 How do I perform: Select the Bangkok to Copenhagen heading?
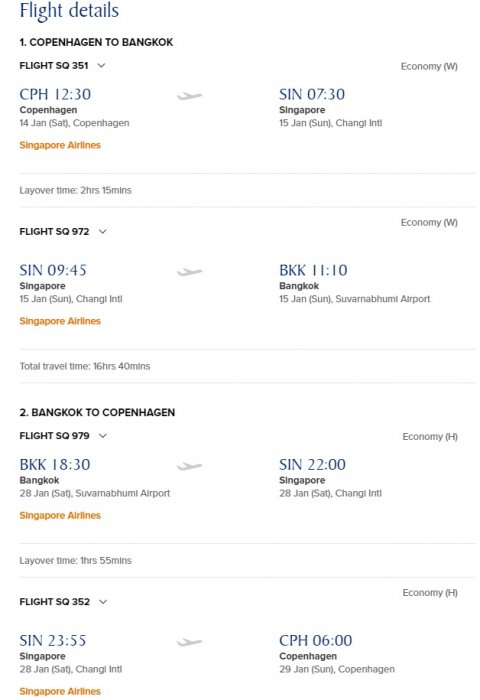[x=97, y=412]
